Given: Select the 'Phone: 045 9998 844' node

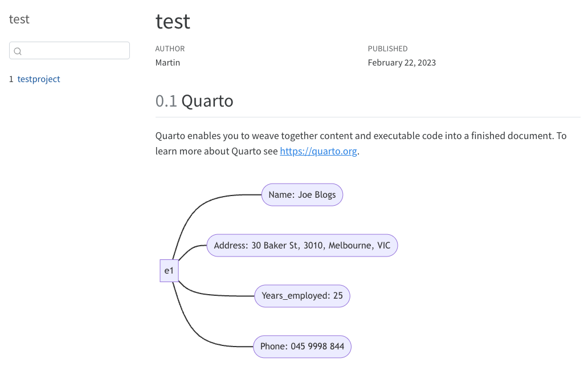Looking at the screenshot, I should coord(302,347).
